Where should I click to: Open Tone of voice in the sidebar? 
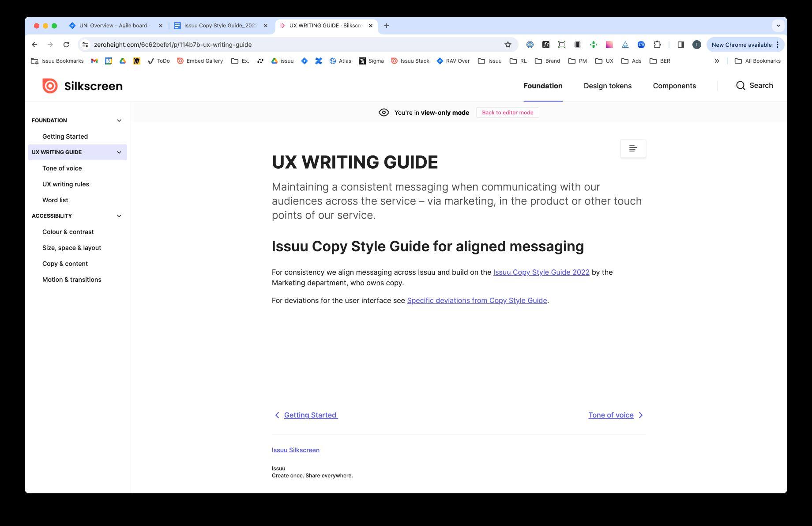[x=62, y=168]
